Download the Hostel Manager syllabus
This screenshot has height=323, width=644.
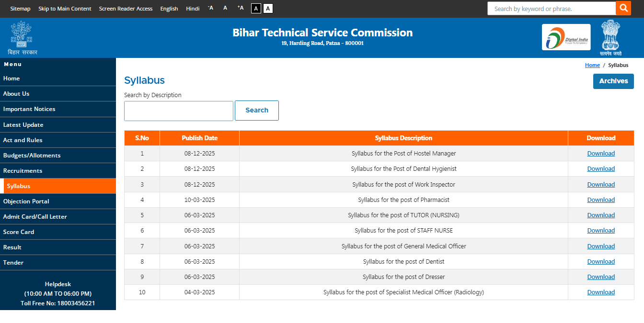pyautogui.click(x=601, y=154)
